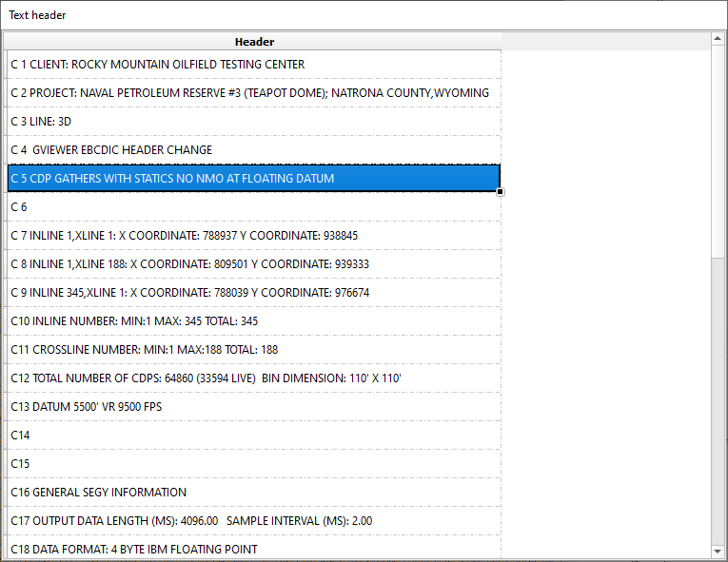Select C 8 INLINE 1, XLINE 188 row
The image size is (728, 562).
click(254, 264)
